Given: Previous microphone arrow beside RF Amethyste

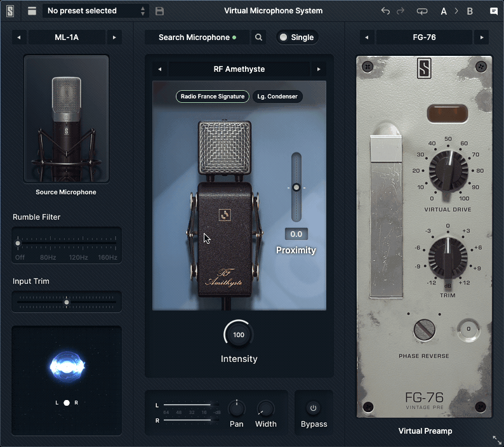Looking at the screenshot, I should click(x=160, y=69).
